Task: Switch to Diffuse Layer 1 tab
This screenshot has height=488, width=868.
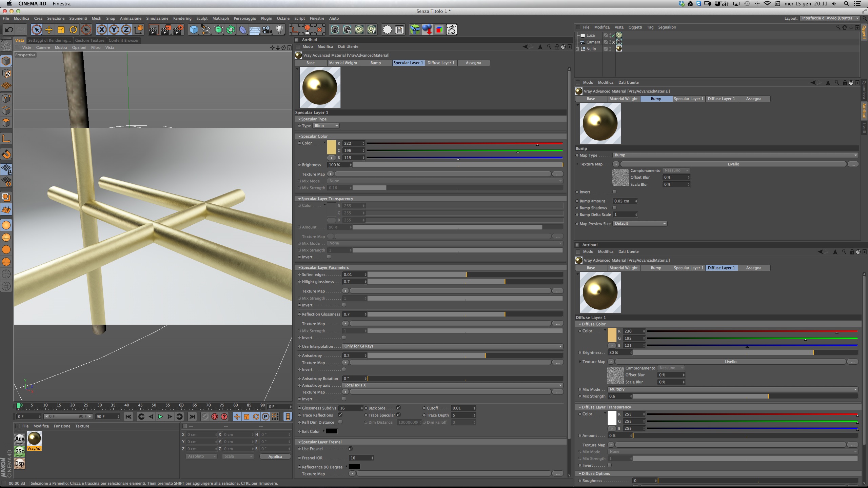Action: tap(441, 63)
